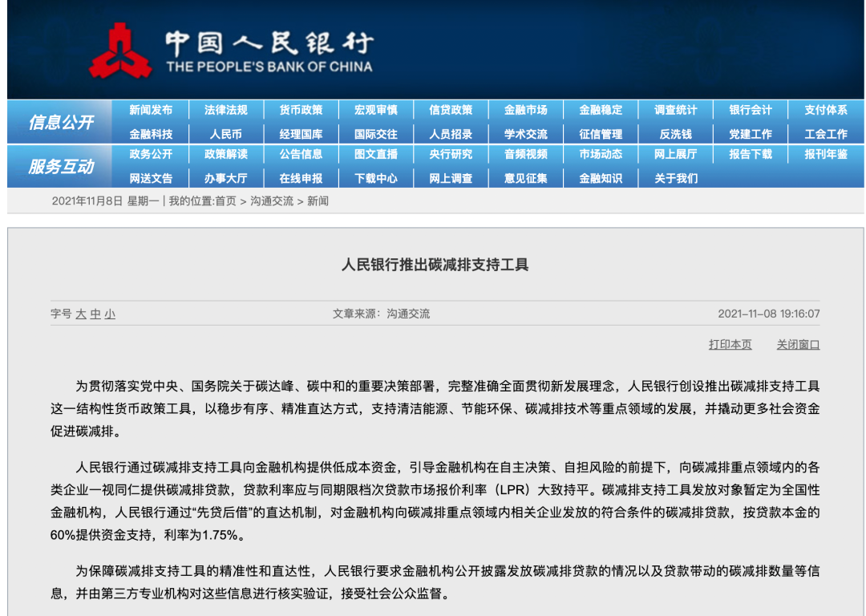Screen dimensions: 866x616
Task: Go to 意见征集 section
Action: point(526,178)
